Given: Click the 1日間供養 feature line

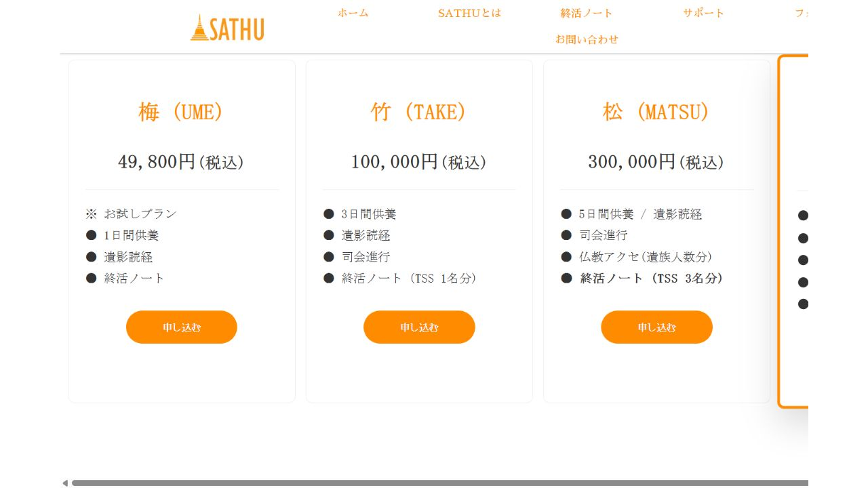Looking at the screenshot, I should pos(122,235).
